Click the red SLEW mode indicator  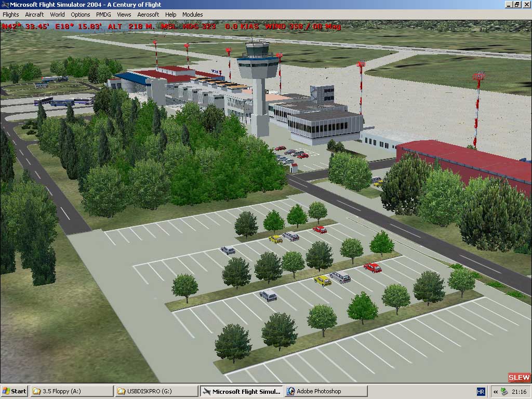[519, 377]
